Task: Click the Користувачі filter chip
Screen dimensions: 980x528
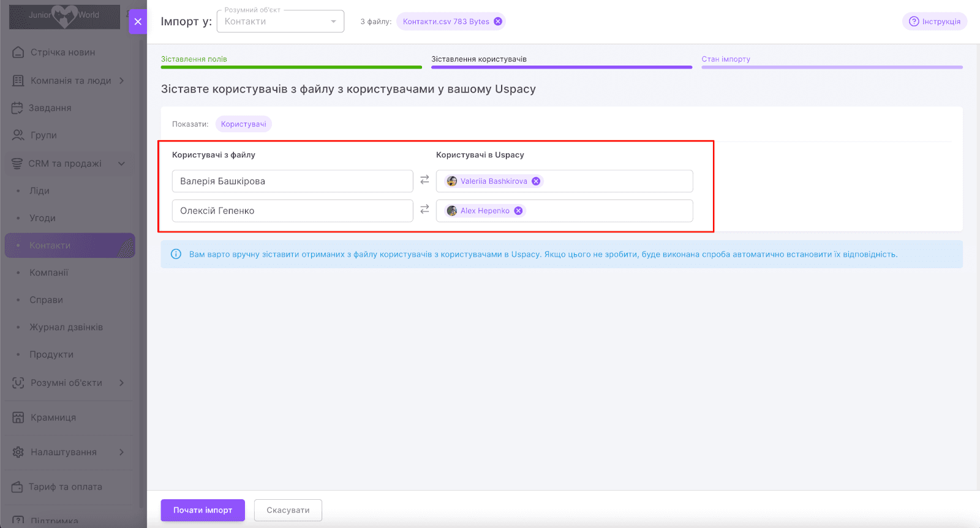Action: click(244, 124)
